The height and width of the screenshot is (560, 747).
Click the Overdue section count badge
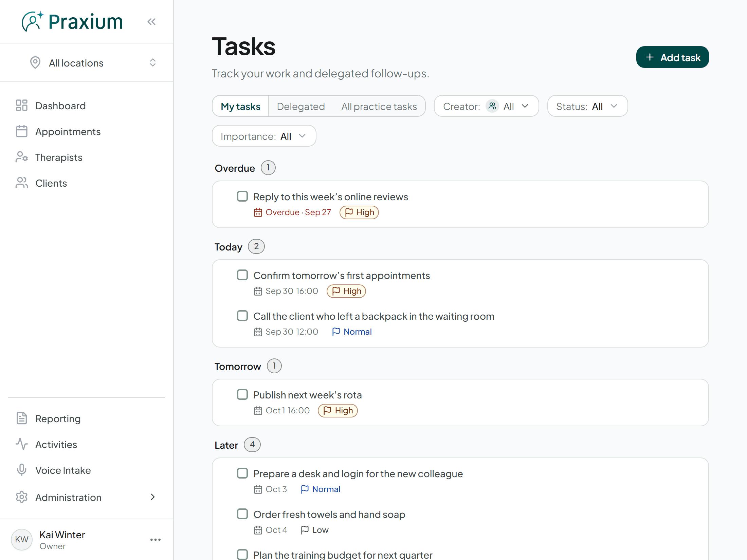(x=268, y=168)
